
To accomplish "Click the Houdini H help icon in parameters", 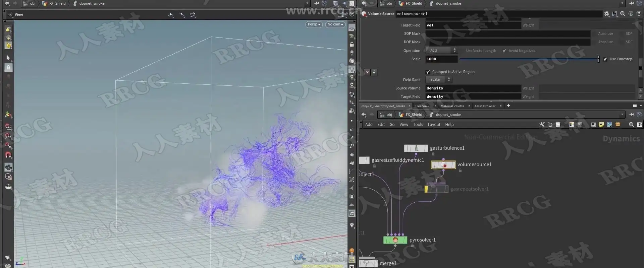I will (614, 14).
